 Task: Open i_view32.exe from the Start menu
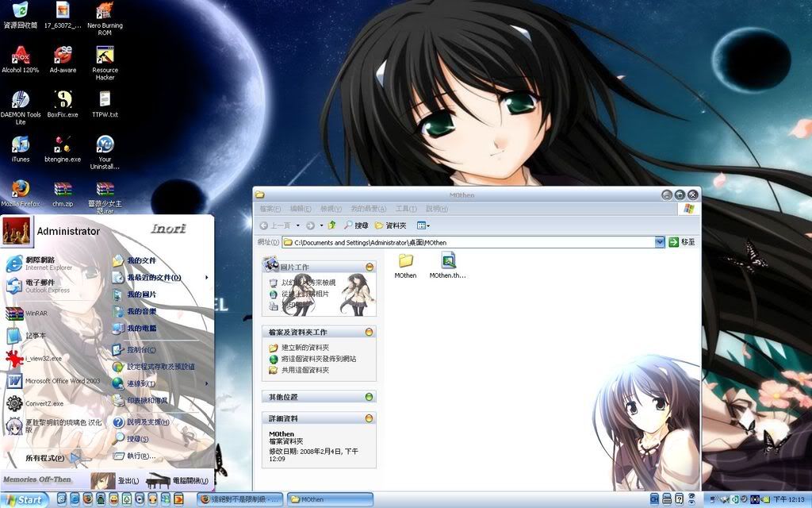coord(34,358)
